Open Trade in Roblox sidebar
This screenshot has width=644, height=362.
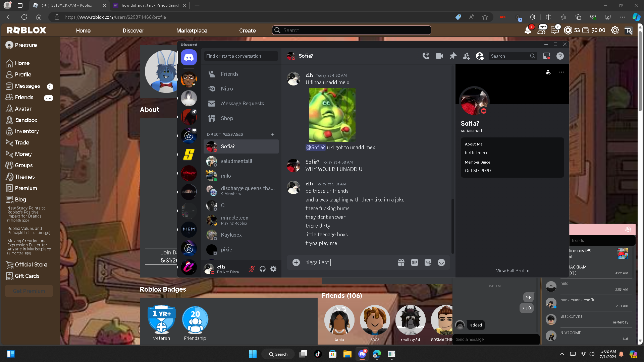coord(18,142)
